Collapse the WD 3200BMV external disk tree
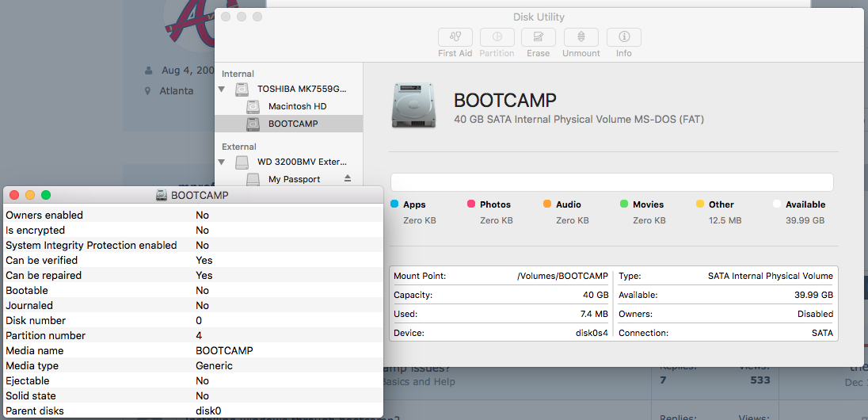868x420 pixels. [x=222, y=162]
